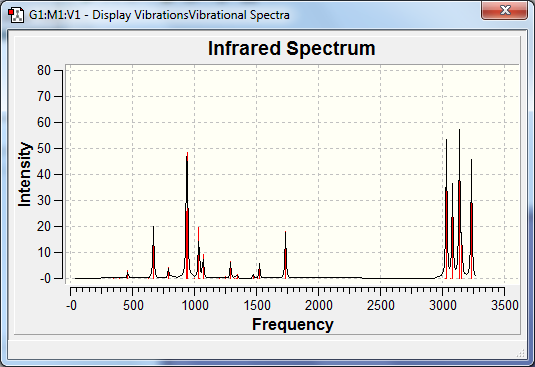
Task: Click the Frequency axis label
Action: click(x=293, y=324)
